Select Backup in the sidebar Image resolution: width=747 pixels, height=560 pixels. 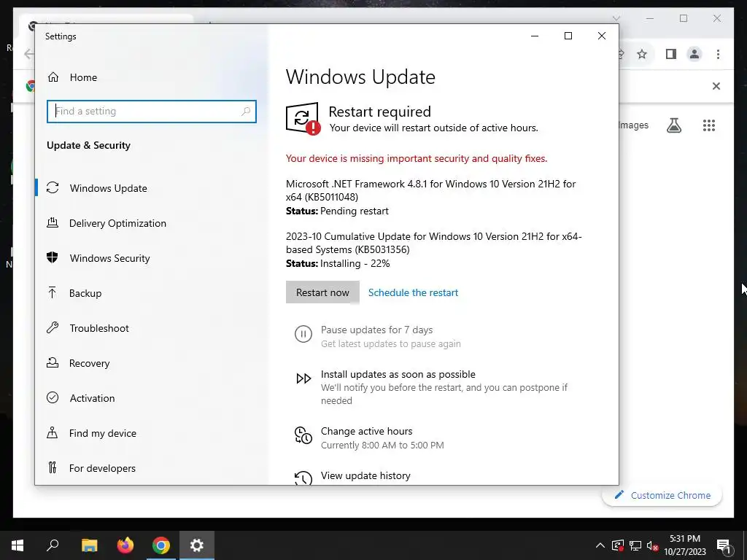85,293
